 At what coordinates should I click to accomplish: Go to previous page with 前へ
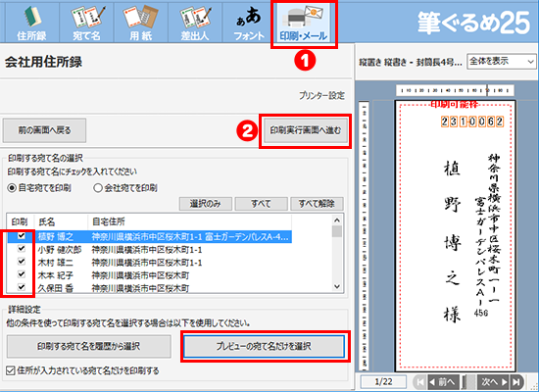443,381
